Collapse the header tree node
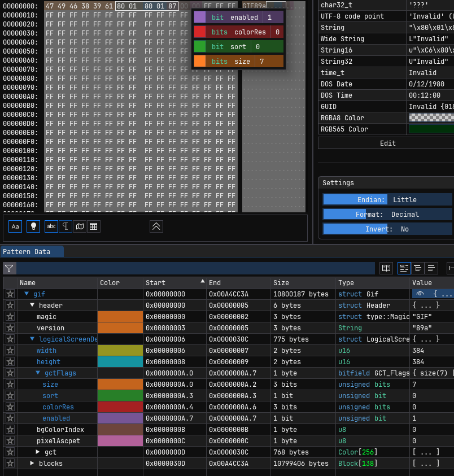 tap(32, 305)
